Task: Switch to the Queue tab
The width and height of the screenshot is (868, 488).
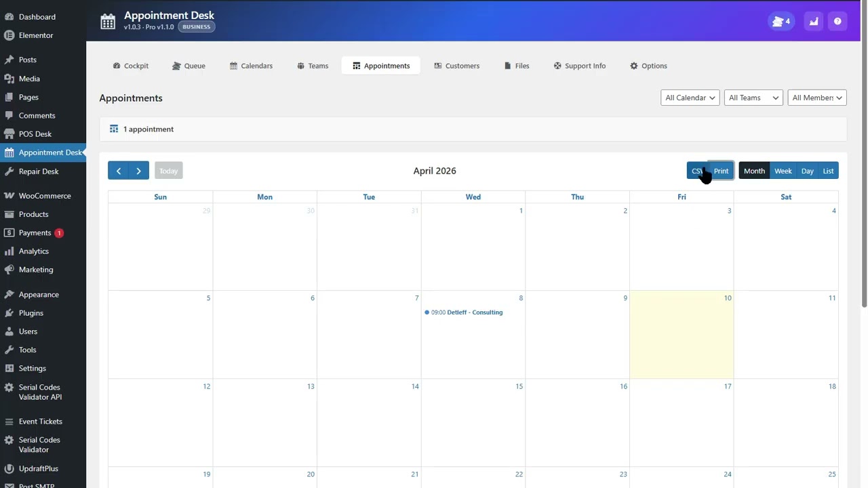Action: click(189, 66)
